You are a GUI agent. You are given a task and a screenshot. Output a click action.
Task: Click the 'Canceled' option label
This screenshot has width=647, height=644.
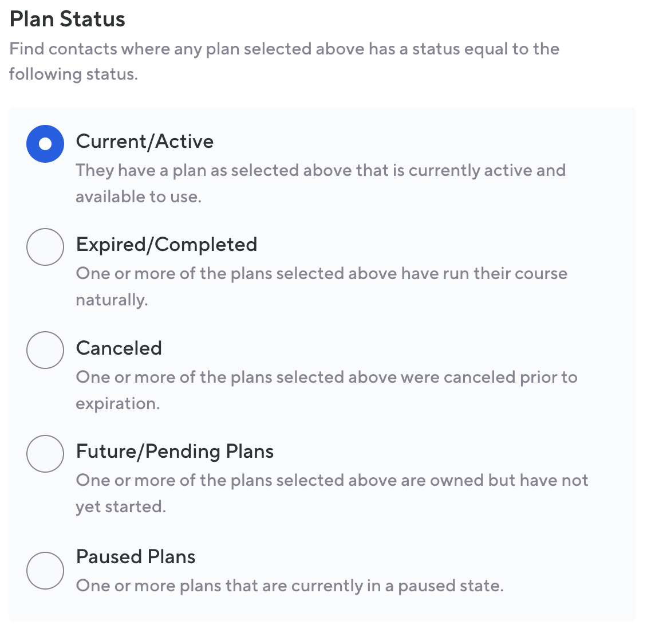pyautogui.click(x=119, y=348)
